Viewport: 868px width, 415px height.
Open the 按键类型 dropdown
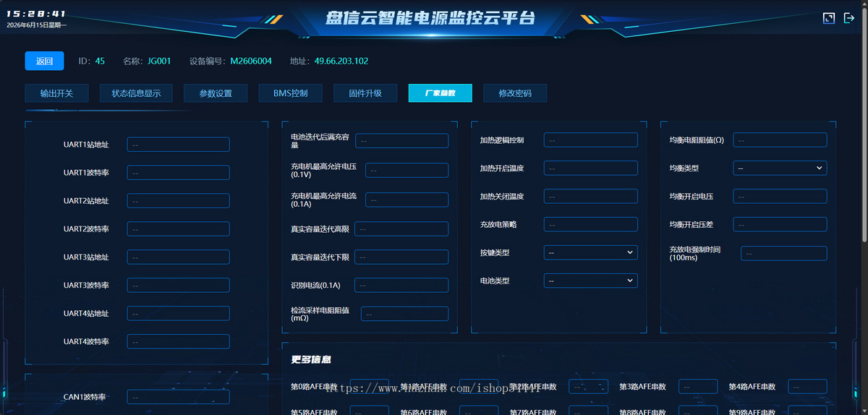590,252
